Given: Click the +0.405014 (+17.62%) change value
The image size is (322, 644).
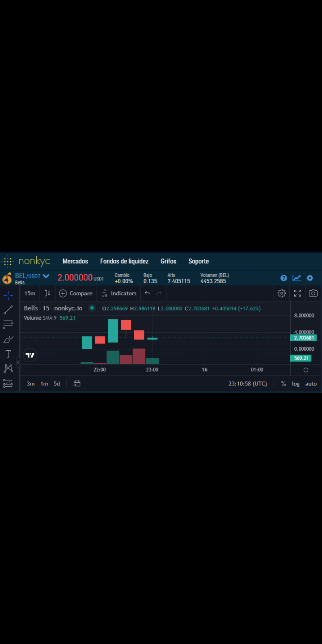Looking at the screenshot, I should [236, 309].
